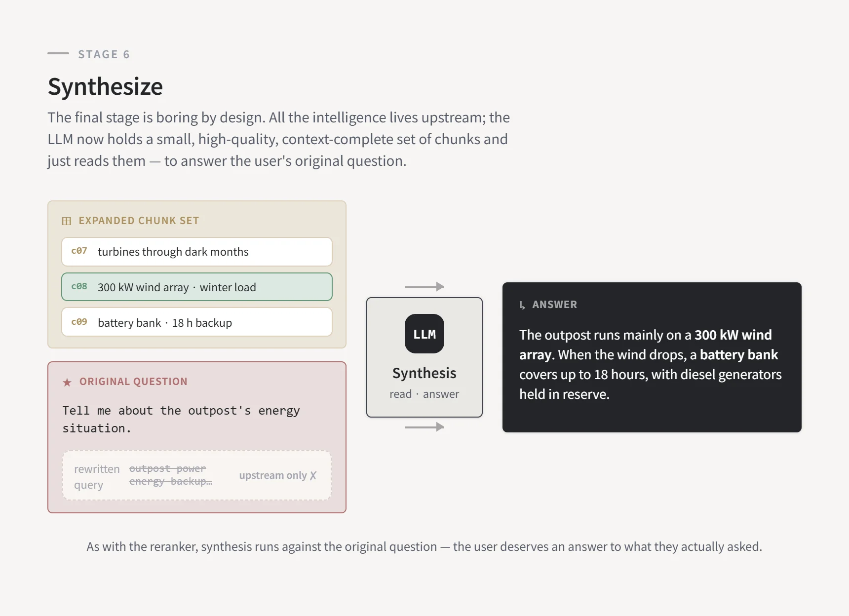Click the dark Answer panel text
Screen dimensions: 849x616
point(650,364)
